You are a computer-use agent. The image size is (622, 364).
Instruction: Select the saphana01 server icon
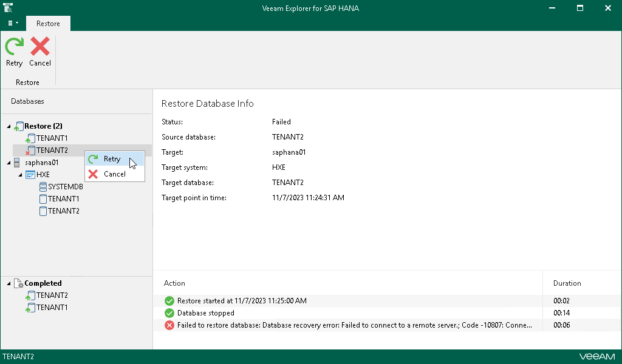[17, 162]
